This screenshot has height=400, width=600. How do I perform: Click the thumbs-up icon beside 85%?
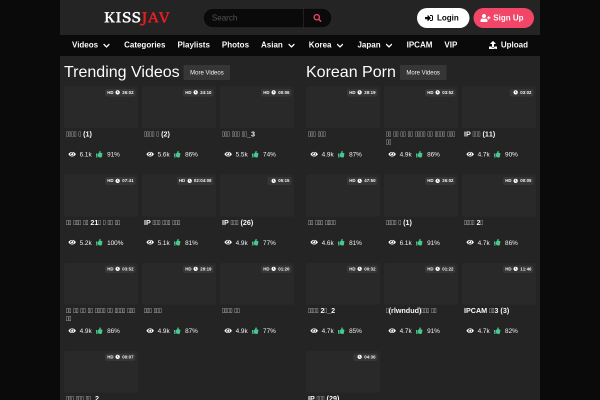pyautogui.click(x=341, y=331)
